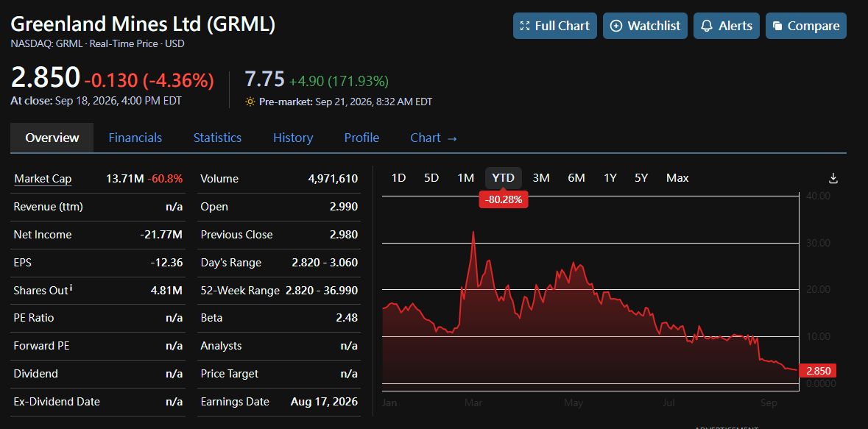The width and height of the screenshot is (868, 429).
Task: Click the Shares Out value 4.81M
Action: pyautogui.click(x=166, y=290)
